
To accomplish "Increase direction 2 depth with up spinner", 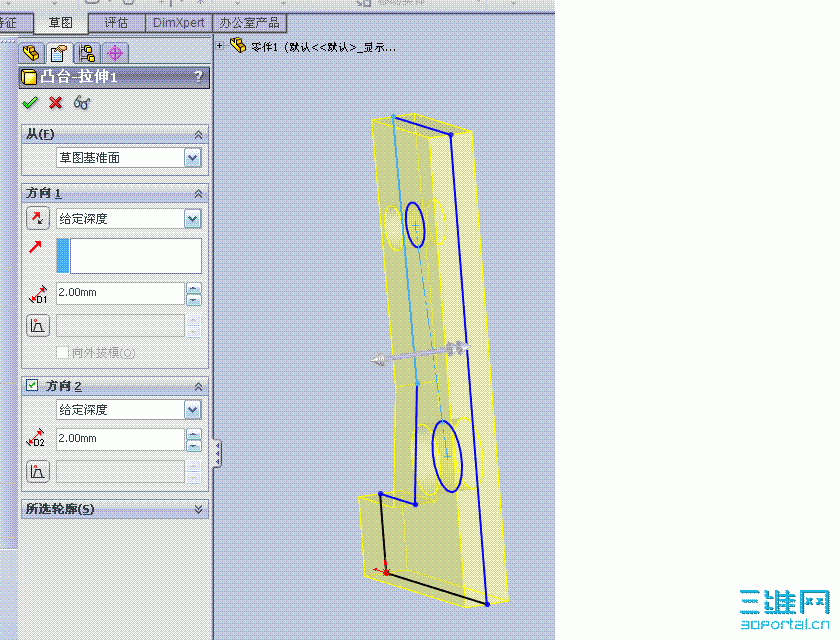I will click(193, 433).
